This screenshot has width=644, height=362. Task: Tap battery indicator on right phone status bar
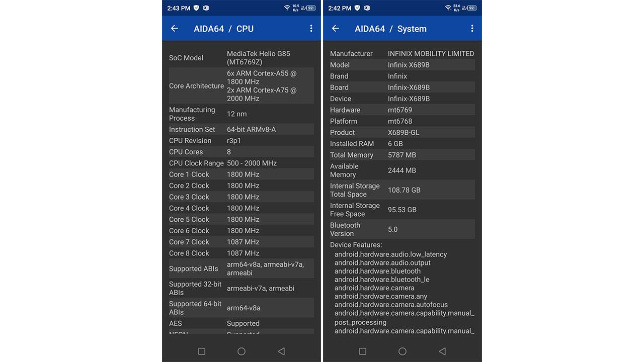(x=472, y=8)
